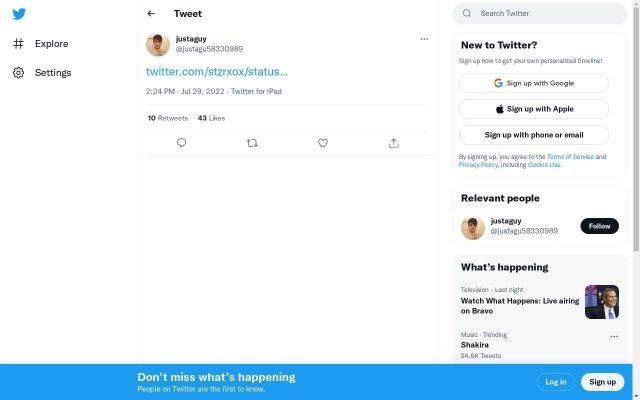Sign up with Google
This screenshot has height=400, width=640.
534,83
